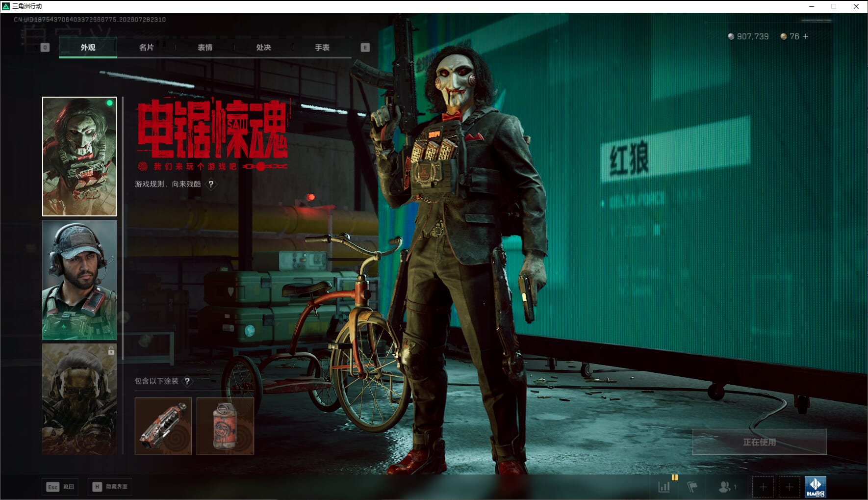Click the silver coin currency icon
The image size is (868, 500).
click(731, 36)
